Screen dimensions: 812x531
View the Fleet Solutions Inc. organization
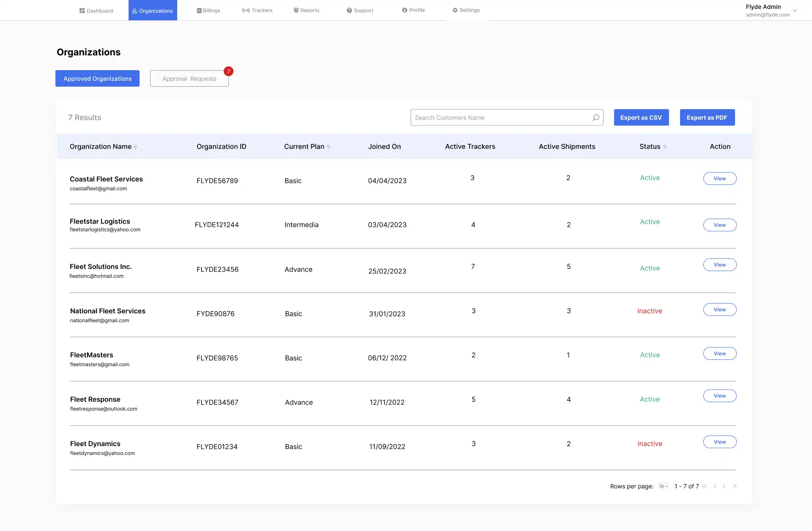coord(719,265)
